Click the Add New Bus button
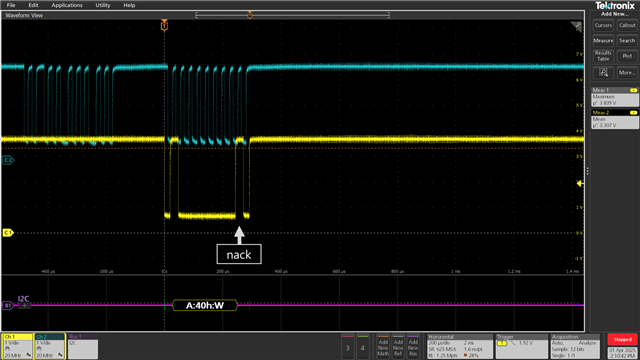This screenshot has height=360, width=640. pyautogui.click(x=413, y=347)
